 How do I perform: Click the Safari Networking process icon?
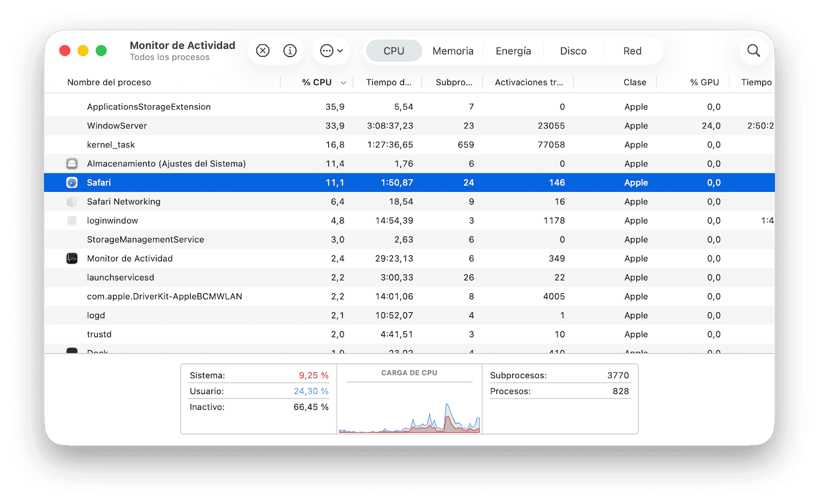72,202
